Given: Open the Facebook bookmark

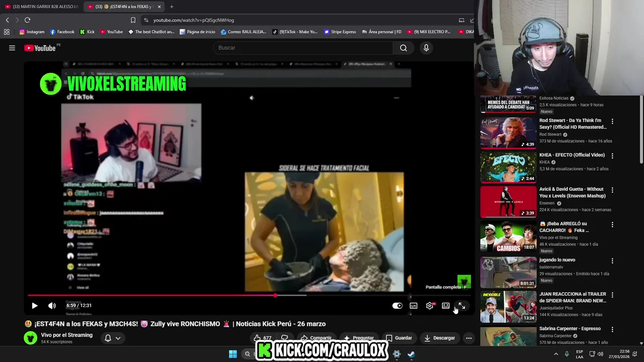Looking at the screenshot, I should click(62, 32).
